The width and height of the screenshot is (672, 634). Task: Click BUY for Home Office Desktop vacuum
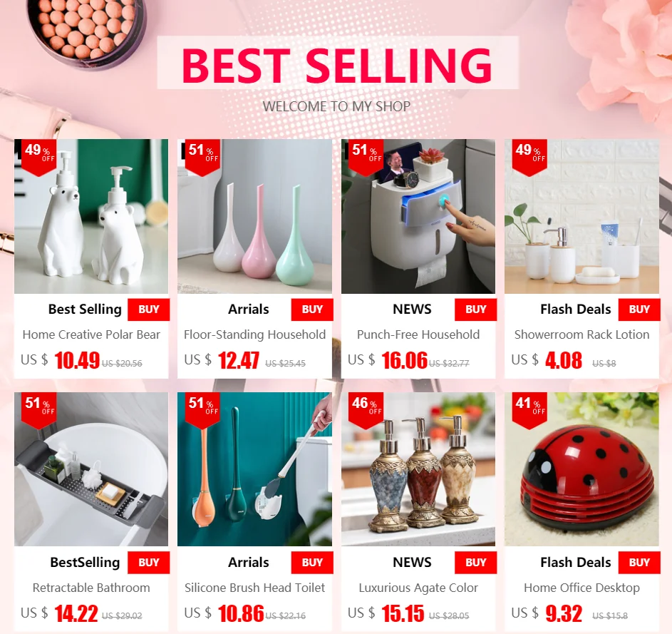point(639,563)
